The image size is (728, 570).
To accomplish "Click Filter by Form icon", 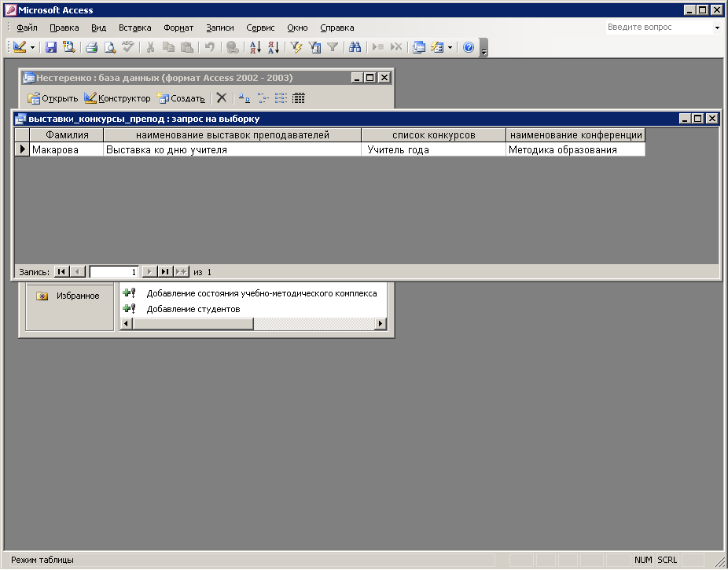I will point(314,47).
